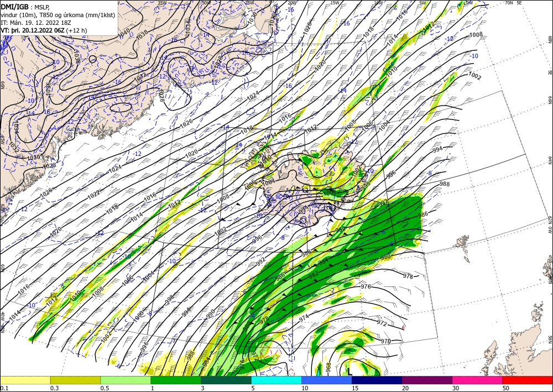The width and height of the screenshot is (553, 392).
Task: Click the legend value "0.3"
Action: (54, 388)
